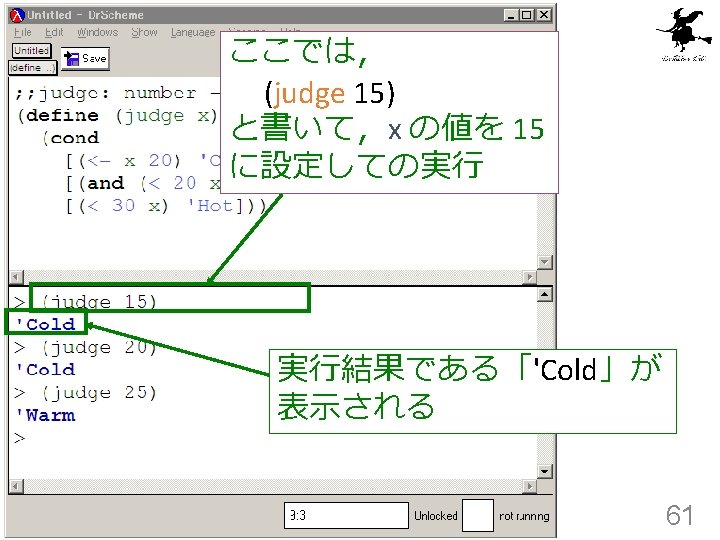
Task: Click the Save toolbar button
Action: point(85,59)
